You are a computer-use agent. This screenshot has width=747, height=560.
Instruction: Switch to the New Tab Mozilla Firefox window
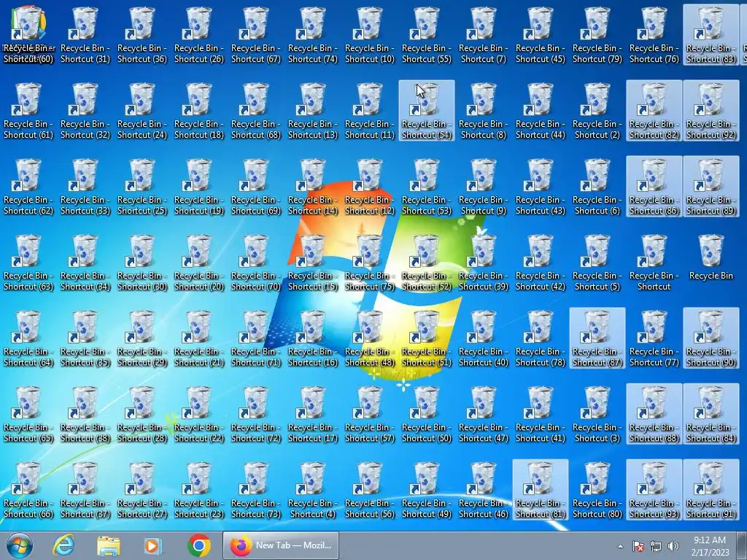click(x=281, y=545)
